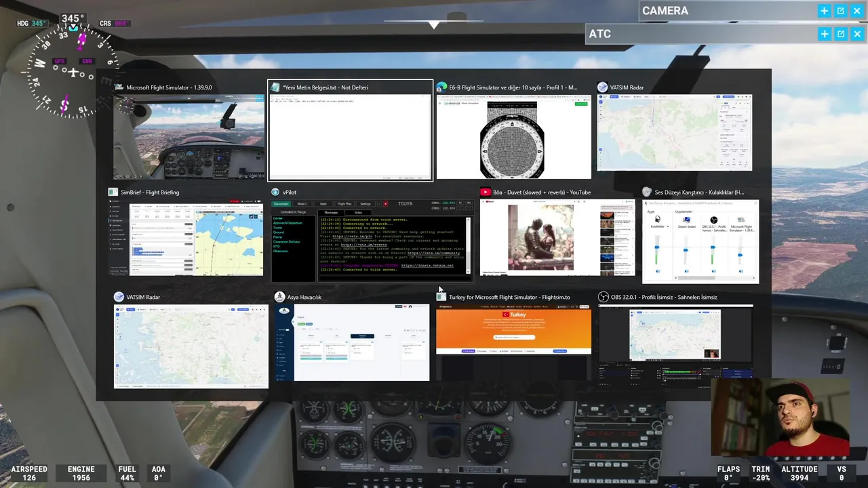Switch to Asya Havacılık window thumbnail
This screenshot has height=488, width=868.
(x=352, y=342)
